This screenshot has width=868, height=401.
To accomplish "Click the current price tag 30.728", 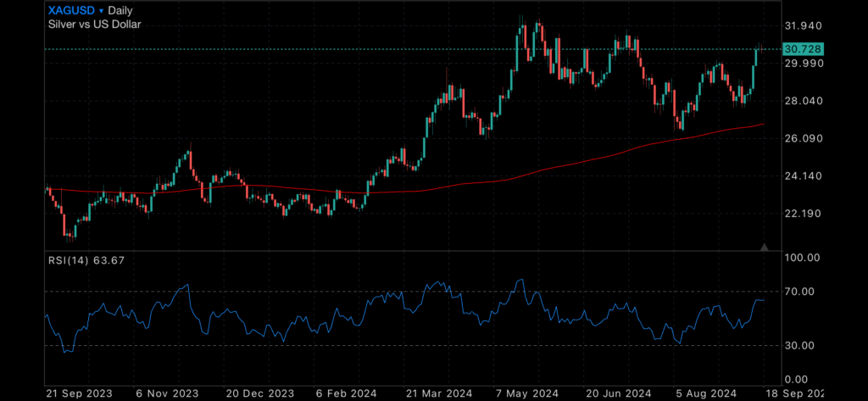I will 804,49.
